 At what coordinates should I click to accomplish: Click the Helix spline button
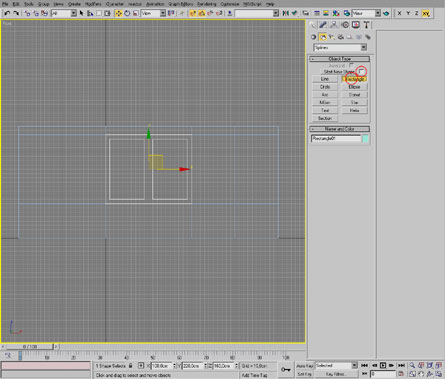[x=354, y=110]
